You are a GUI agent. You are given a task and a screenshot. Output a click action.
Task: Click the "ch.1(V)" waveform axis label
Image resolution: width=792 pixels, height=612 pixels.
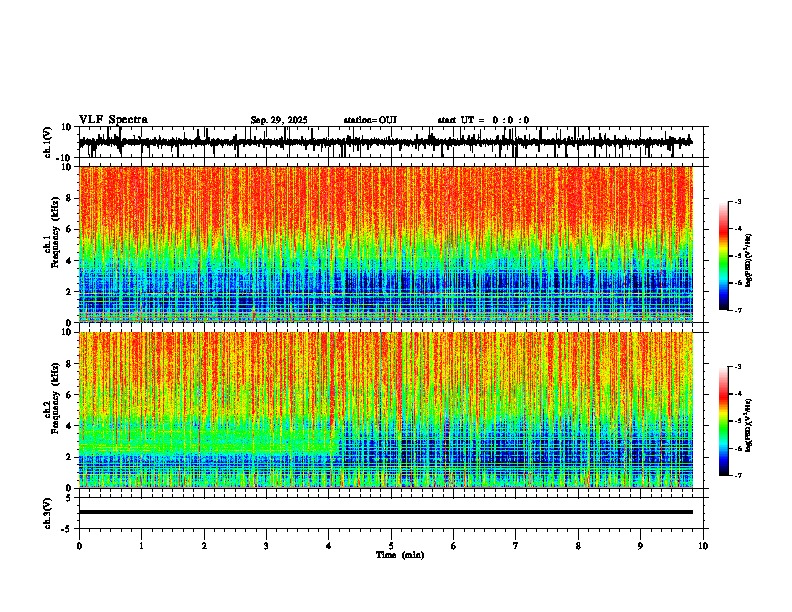[47, 142]
